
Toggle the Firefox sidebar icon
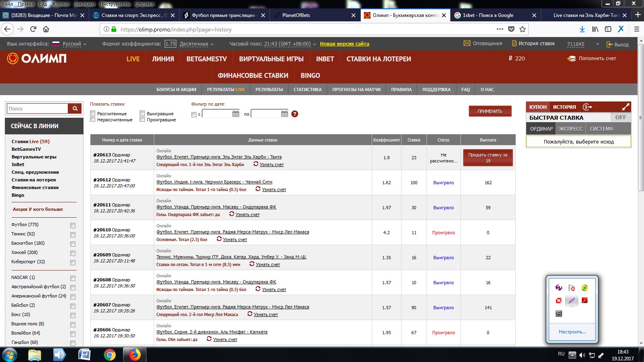608,29
